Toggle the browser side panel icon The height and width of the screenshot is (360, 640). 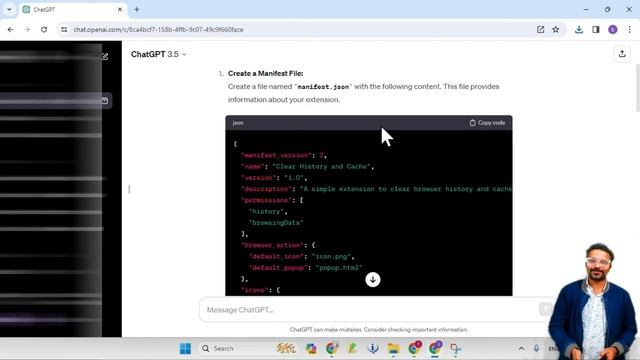click(596, 29)
